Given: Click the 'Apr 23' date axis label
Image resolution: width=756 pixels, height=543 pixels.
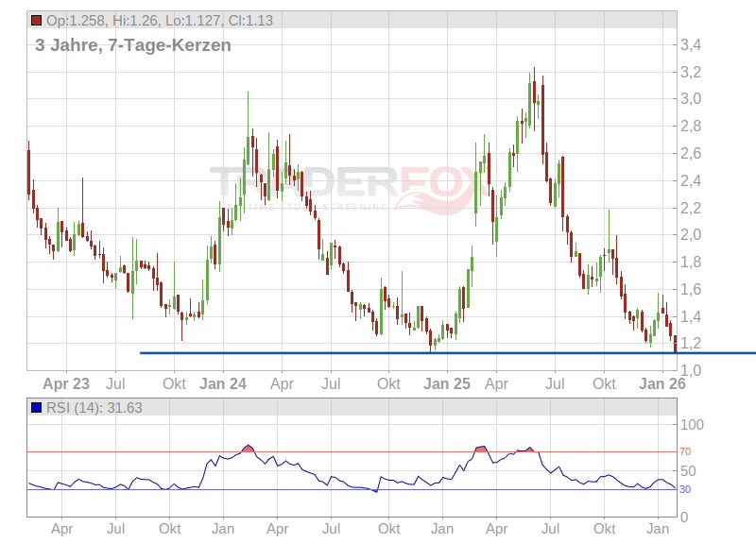Looking at the screenshot, I should tap(67, 384).
